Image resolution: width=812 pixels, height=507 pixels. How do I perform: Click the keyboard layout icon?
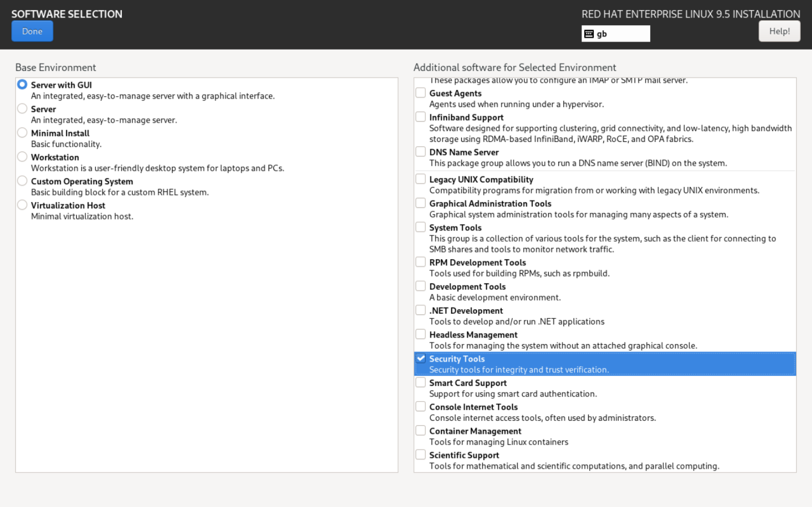click(x=589, y=34)
